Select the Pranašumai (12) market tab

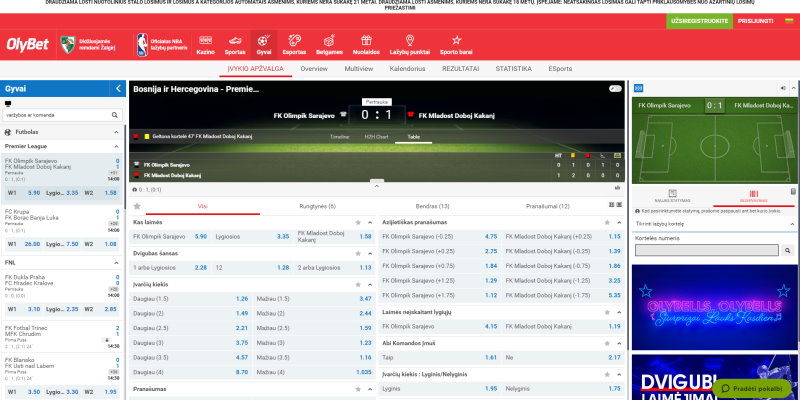pos(547,206)
